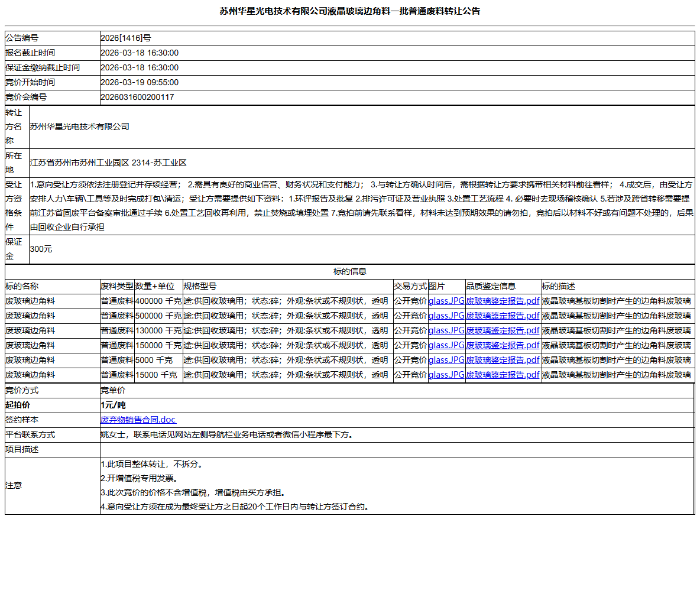Screen dimensions: 700x594
Task: Select the announcement title at the top
Action: [350, 11]
